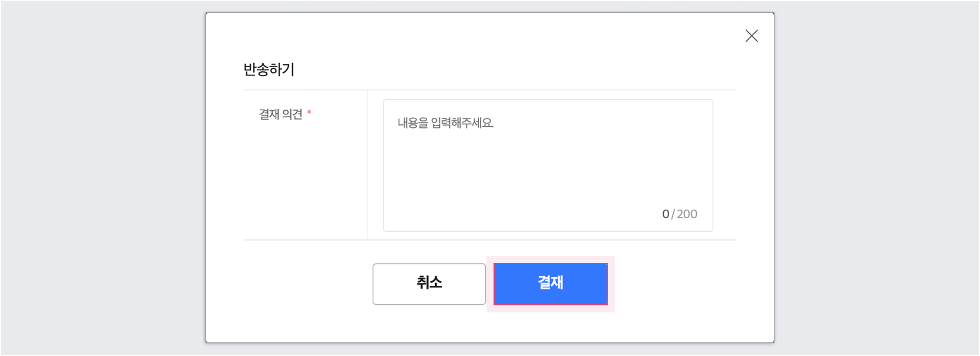Focus the 내용을 입력해주세요 placeholder text
Screen dimensions: 980x356
click(x=445, y=123)
